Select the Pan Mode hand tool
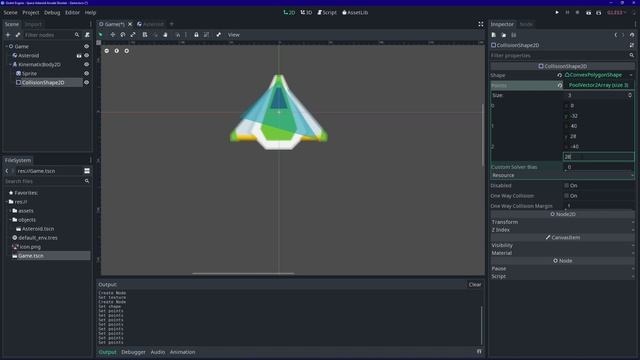Screen dimensions: 640x360 click(165, 35)
